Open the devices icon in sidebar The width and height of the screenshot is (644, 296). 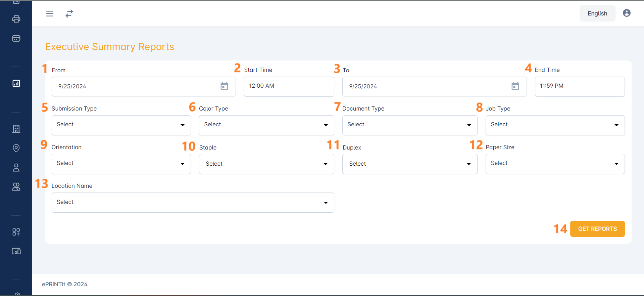pyautogui.click(x=16, y=251)
